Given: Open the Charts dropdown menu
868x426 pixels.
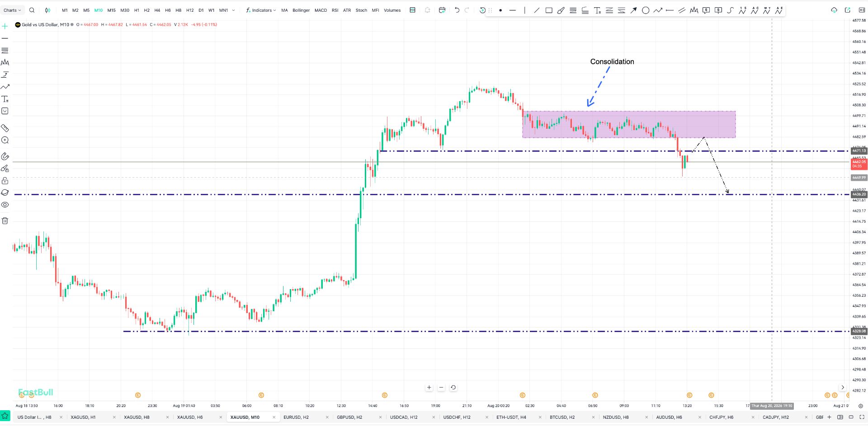Looking at the screenshot, I should (12, 10).
